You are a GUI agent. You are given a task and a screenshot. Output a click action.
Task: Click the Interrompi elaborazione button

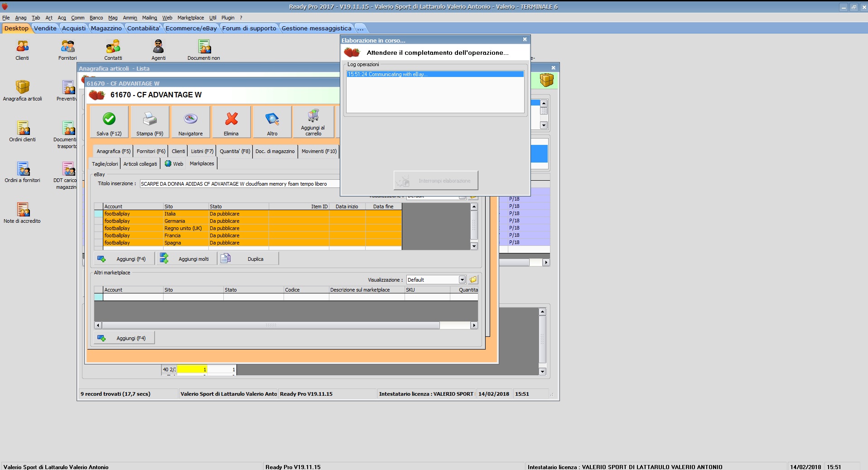click(436, 181)
